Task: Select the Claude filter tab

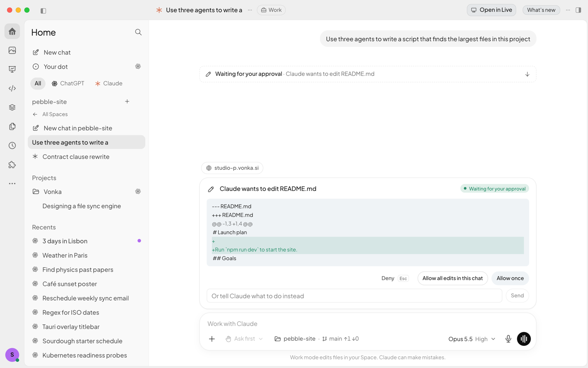Action: pyautogui.click(x=109, y=83)
